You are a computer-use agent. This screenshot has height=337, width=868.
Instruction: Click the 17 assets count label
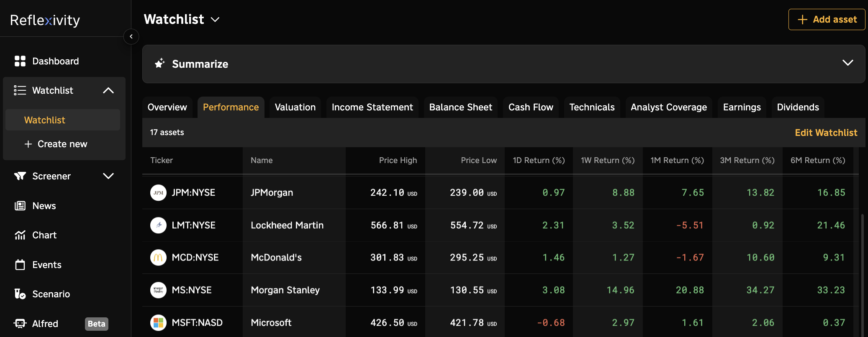coord(167,132)
